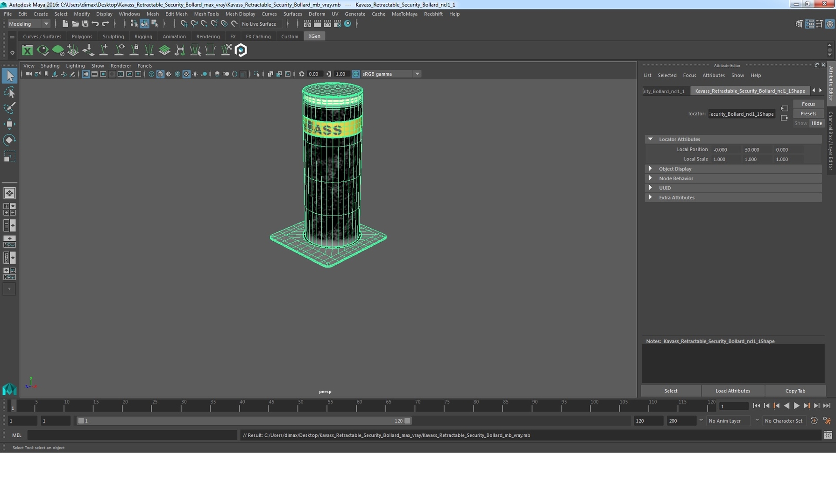Click the Load Attributes button
The height and width of the screenshot is (504, 836).
(732, 391)
